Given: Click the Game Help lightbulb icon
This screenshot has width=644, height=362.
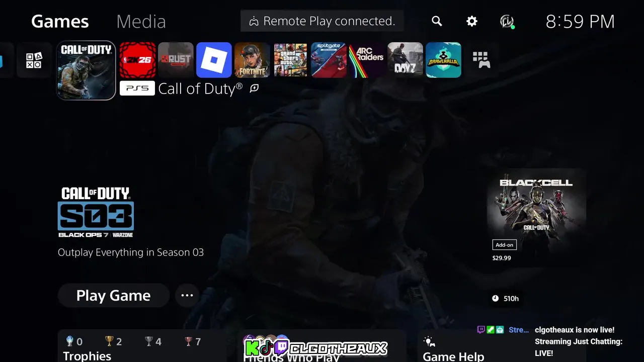Looking at the screenshot, I should [x=429, y=342].
